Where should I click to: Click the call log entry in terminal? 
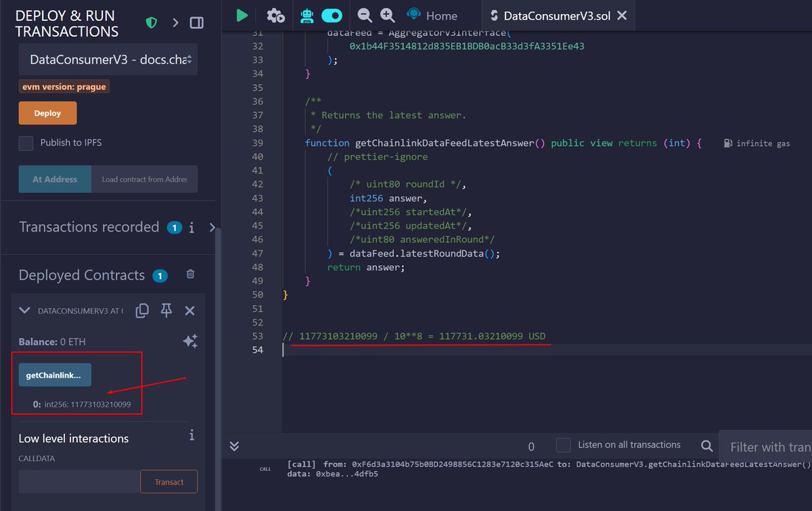pyautogui.click(x=548, y=469)
